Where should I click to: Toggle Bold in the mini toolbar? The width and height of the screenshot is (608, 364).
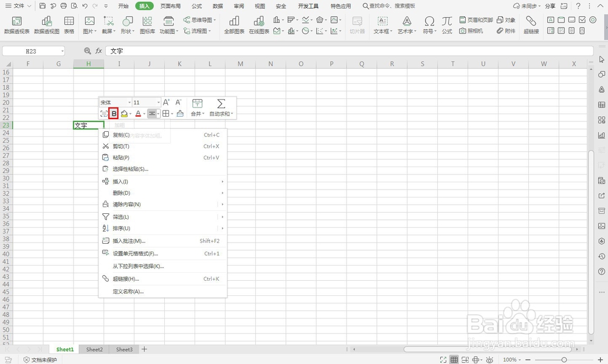(x=114, y=114)
